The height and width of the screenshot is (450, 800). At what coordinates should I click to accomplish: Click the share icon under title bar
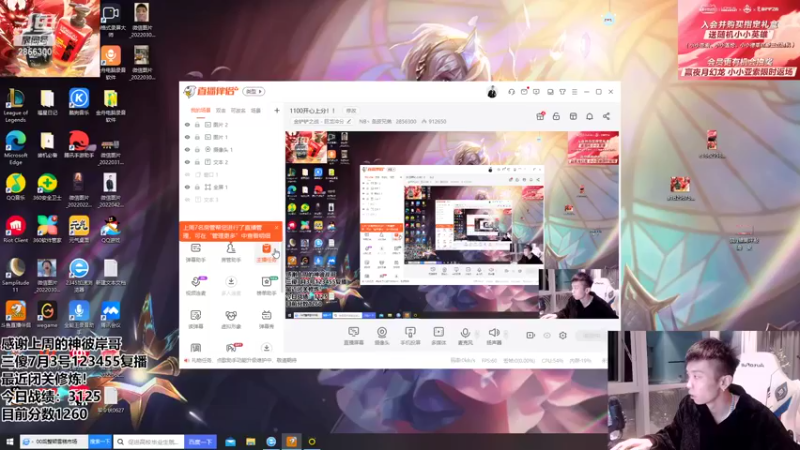[606, 116]
